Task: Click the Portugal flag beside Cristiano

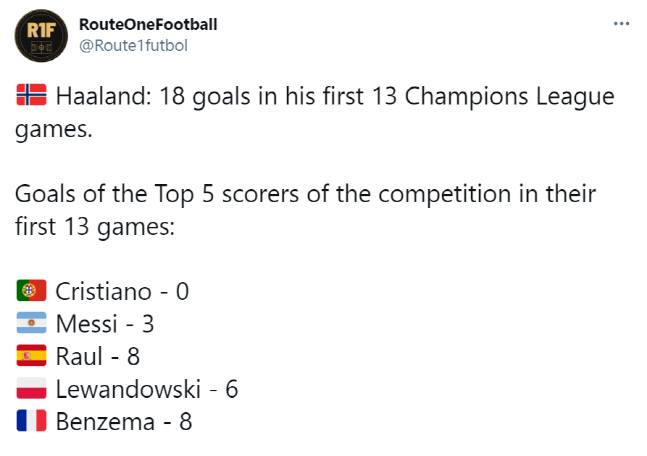Action: click(x=32, y=291)
